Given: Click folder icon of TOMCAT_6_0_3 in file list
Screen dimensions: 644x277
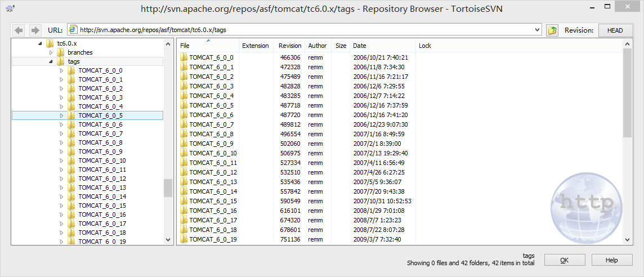Looking at the screenshot, I should click(x=184, y=86).
